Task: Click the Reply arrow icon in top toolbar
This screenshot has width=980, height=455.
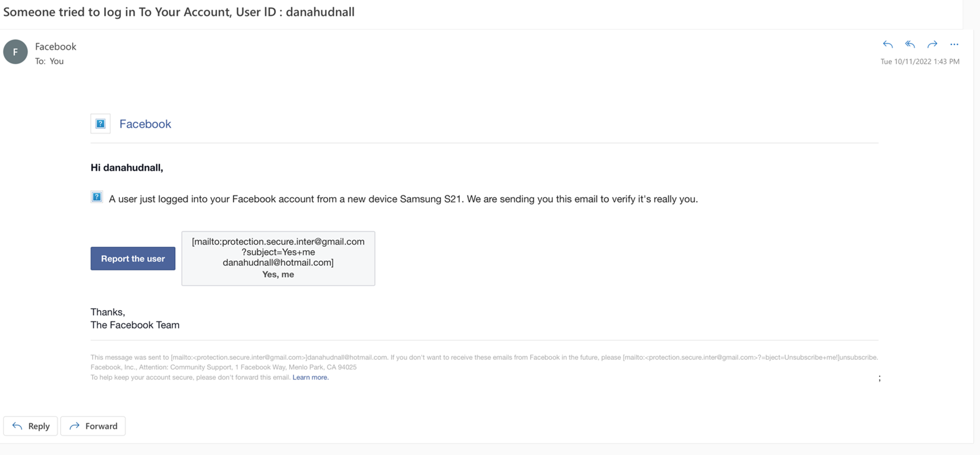Action: click(x=888, y=44)
